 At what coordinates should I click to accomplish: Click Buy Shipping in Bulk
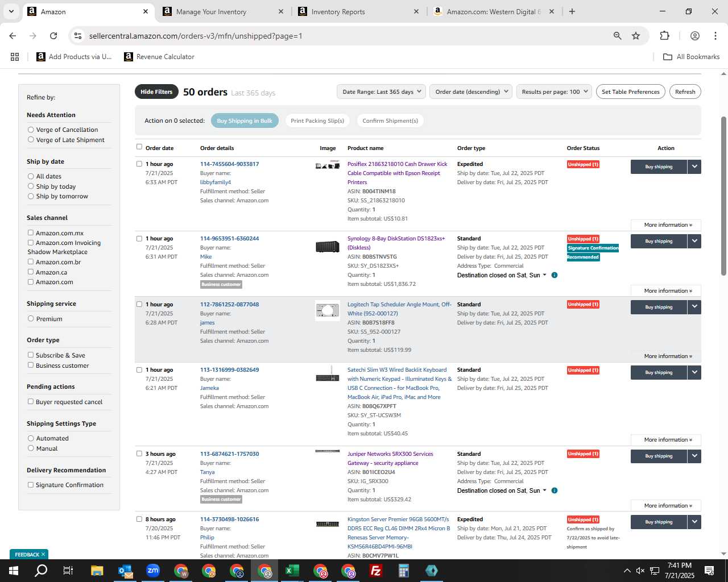pos(245,120)
